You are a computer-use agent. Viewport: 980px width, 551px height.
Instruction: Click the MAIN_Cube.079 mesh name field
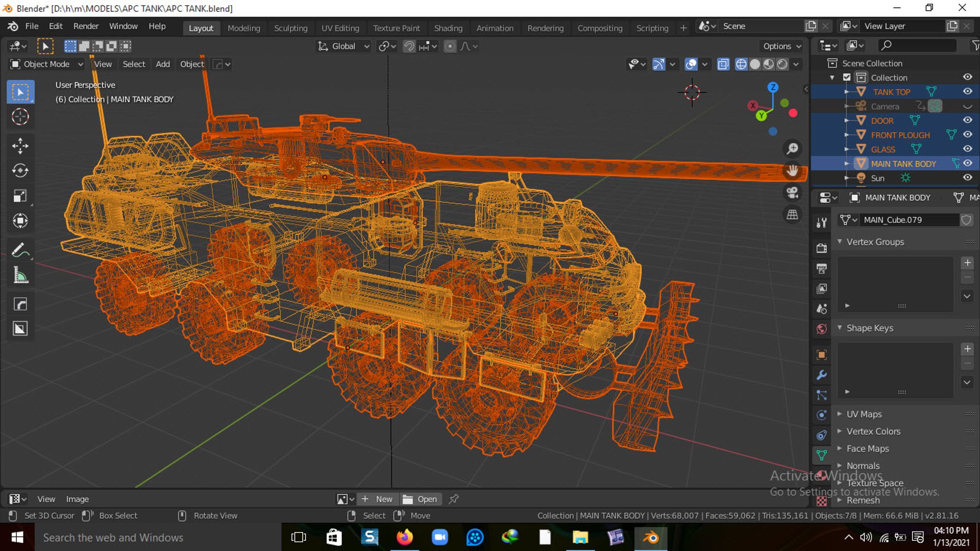pyautogui.click(x=910, y=220)
